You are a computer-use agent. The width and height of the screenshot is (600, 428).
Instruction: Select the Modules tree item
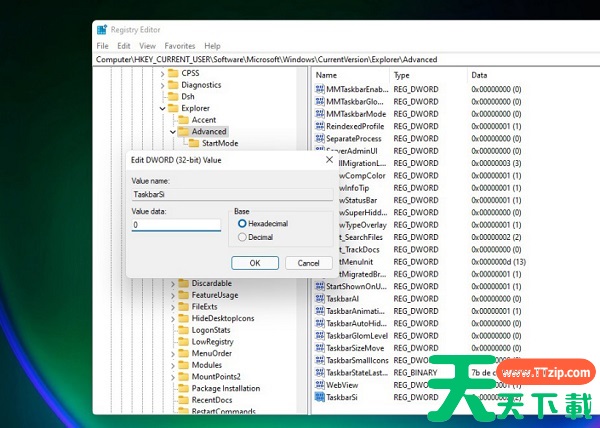pos(207,365)
